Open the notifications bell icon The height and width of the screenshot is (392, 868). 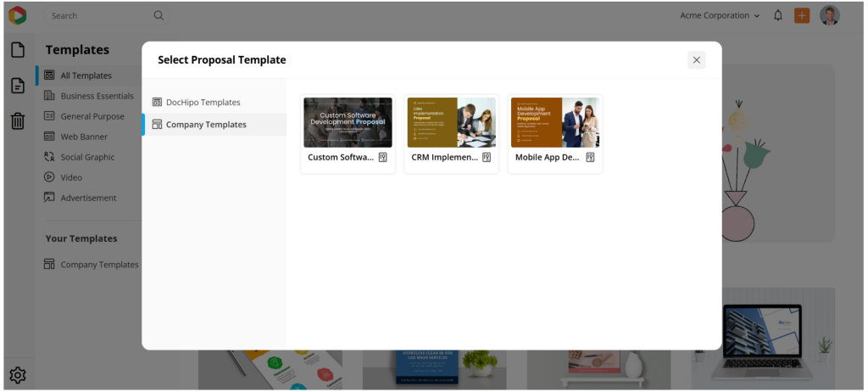778,15
